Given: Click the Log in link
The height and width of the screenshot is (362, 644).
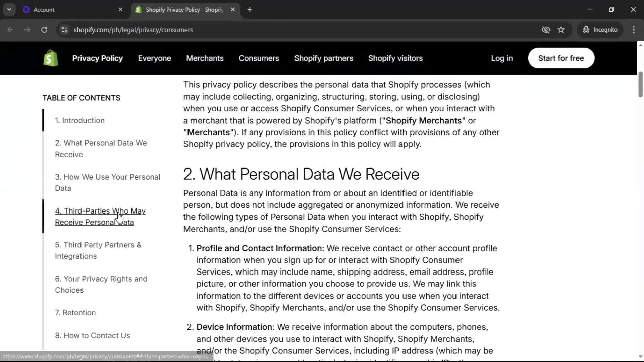Looking at the screenshot, I should (501, 58).
